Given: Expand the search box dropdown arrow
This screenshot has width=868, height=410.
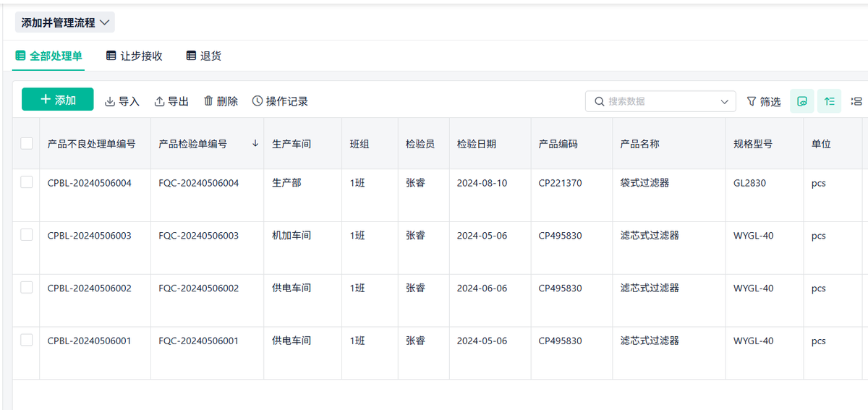Looking at the screenshot, I should tap(725, 102).
